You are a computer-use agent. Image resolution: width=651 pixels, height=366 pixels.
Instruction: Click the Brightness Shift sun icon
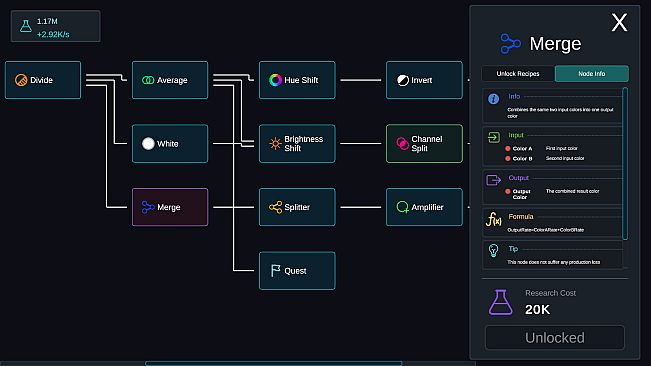pyautogui.click(x=275, y=144)
